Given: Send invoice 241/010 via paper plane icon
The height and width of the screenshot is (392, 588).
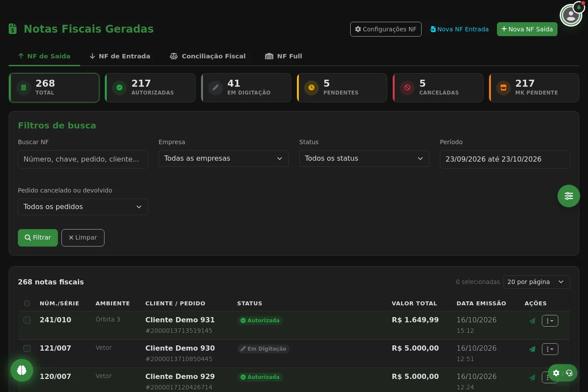Looking at the screenshot, I should [532, 321].
